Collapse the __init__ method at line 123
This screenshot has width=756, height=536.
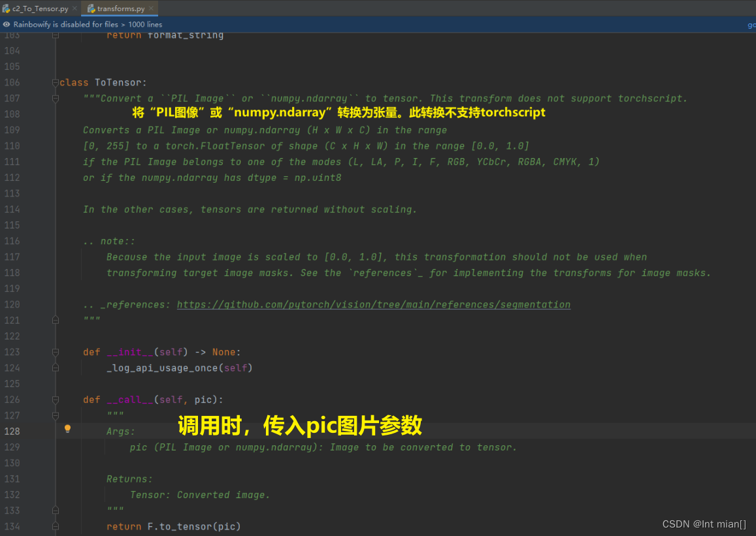(x=56, y=352)
